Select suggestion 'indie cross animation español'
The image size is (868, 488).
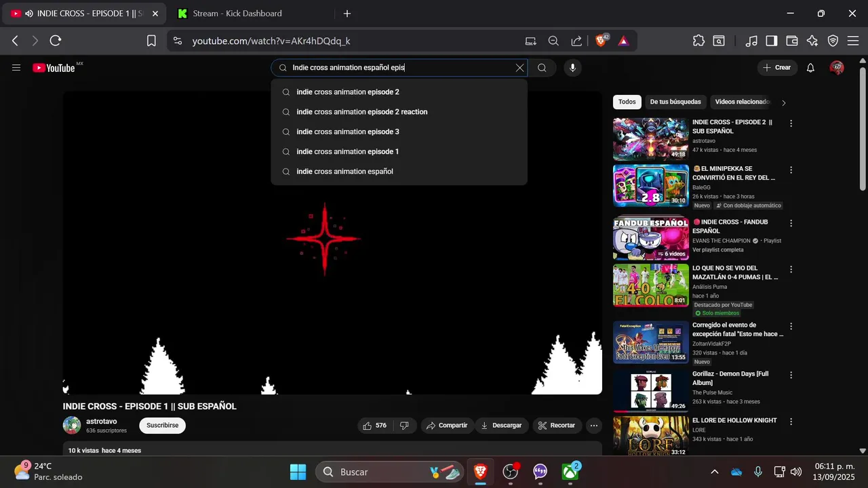pyautogui.click(x=399, y=171)
